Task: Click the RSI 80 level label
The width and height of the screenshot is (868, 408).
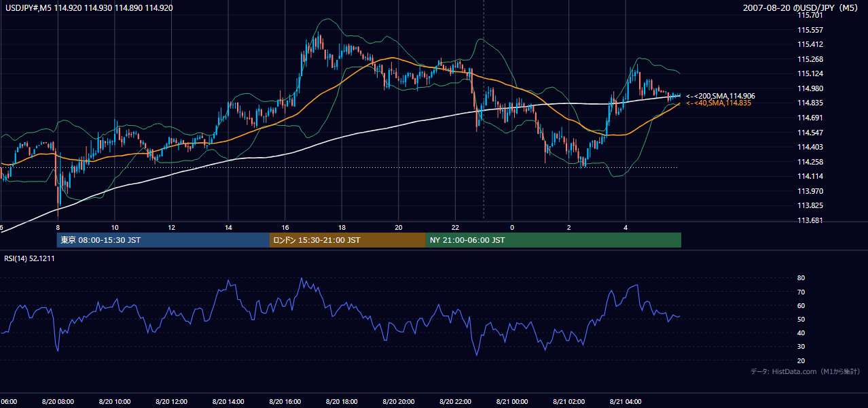Action: coord(801,278)
